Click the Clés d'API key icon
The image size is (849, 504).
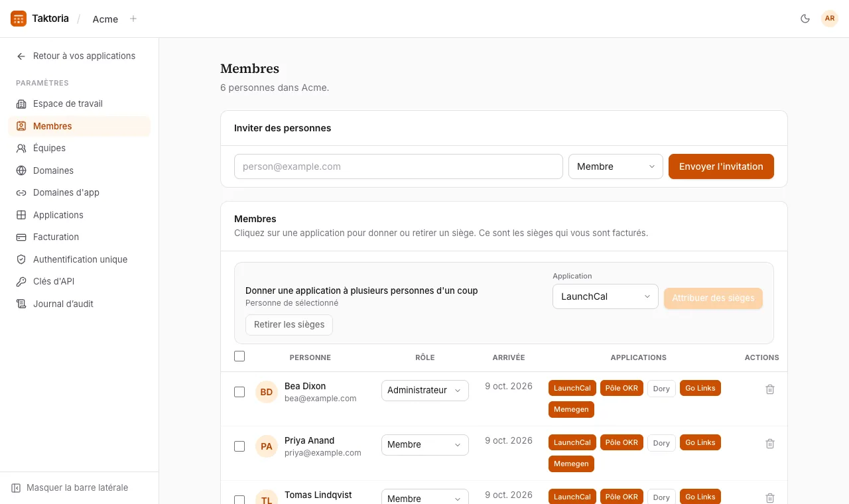[x=21, y=282]
